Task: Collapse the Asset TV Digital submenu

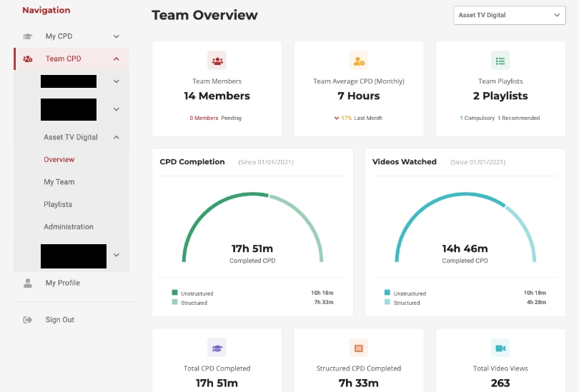Action: pyautogui.click(x=116, y=137)
